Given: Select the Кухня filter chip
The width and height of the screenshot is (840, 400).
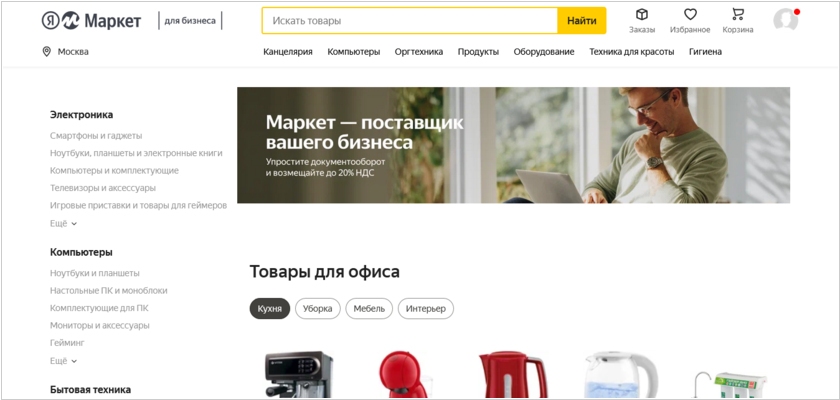Looking at the screenshot, I should [269, 308].
